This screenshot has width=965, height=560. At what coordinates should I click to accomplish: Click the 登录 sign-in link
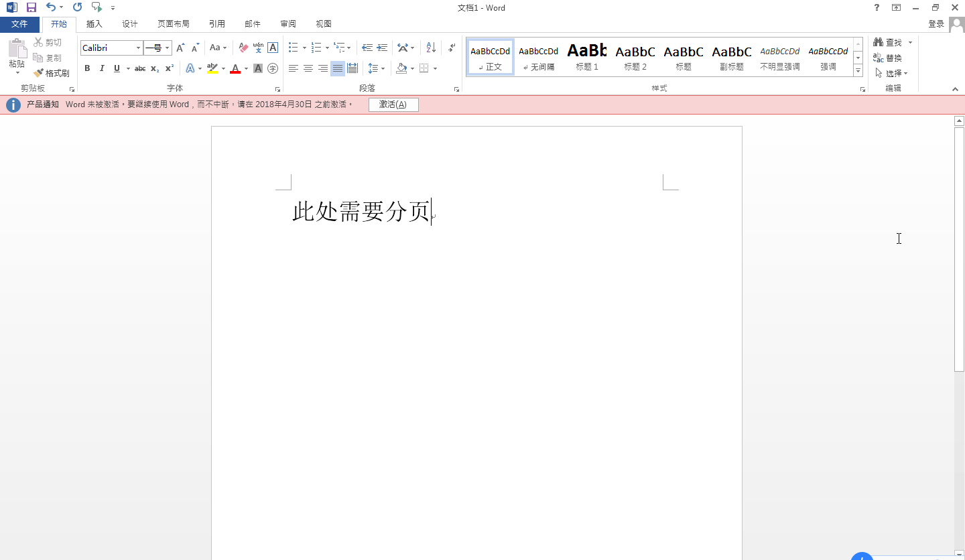[x=936, y=23]
